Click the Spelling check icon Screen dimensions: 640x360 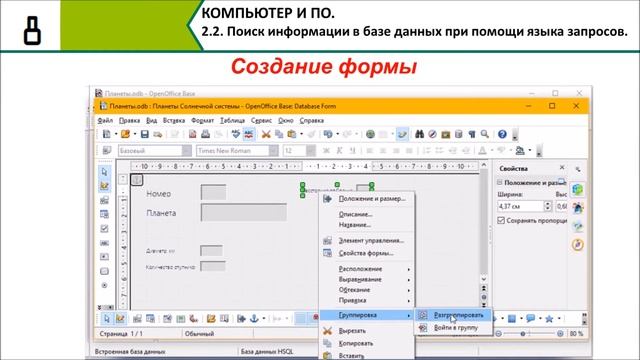236,134
